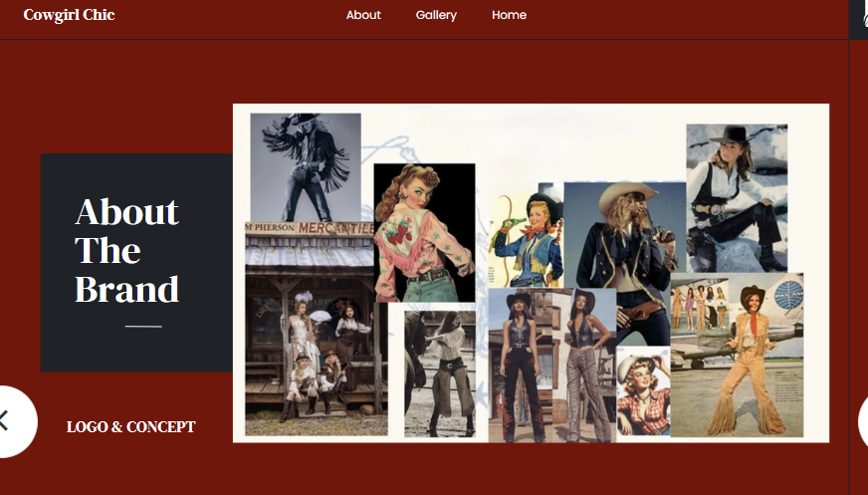Go to the Gallery page
Viewport: 868px width, 495px height.
pyautogui.click(x=436, y=15)
